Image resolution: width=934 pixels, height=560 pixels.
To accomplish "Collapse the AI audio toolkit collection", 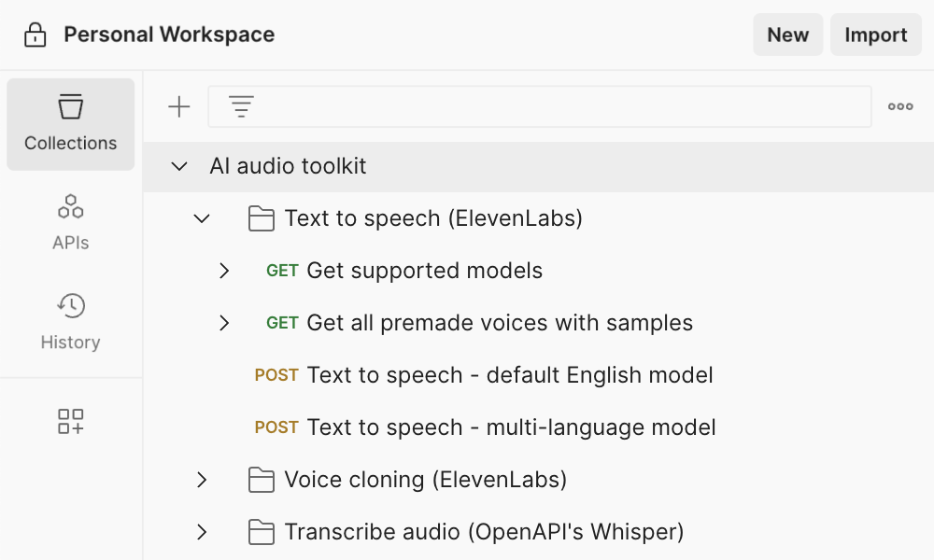I will pyautogui.click(x=178, y=167).
